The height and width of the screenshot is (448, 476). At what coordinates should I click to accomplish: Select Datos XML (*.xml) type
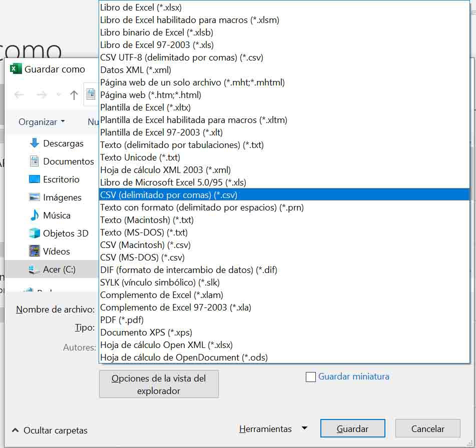(x=284, y=70)
